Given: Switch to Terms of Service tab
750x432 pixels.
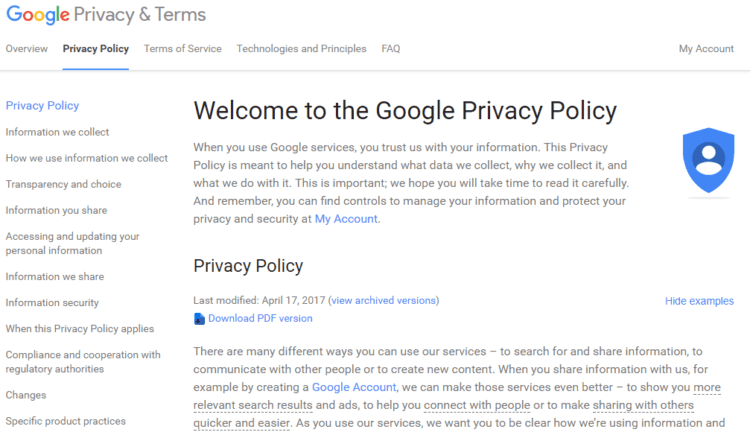Looking at the screenshot, I should click(x=183, y=49).
